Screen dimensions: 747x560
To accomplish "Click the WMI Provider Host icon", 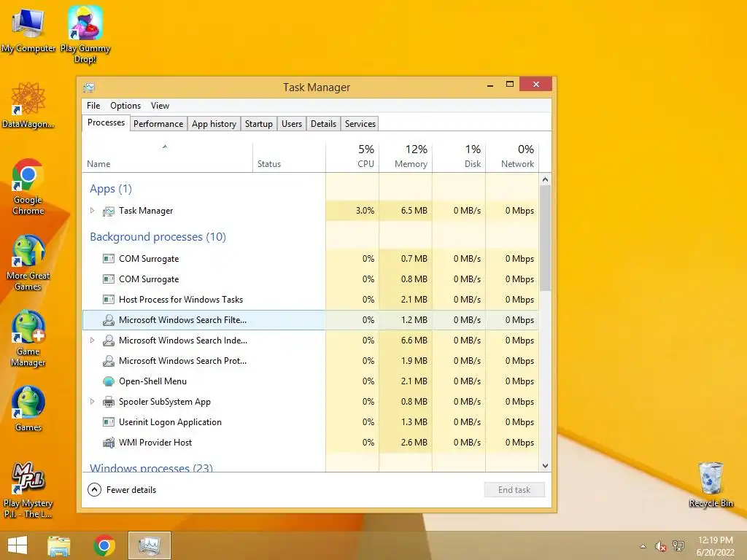I will click(109, 443).
